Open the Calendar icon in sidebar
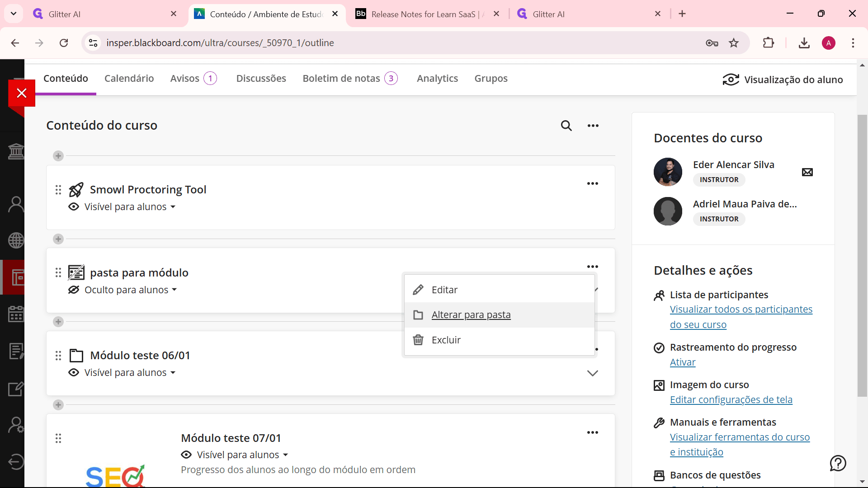This screenshot has width=868, height=488. pos(16,314)
